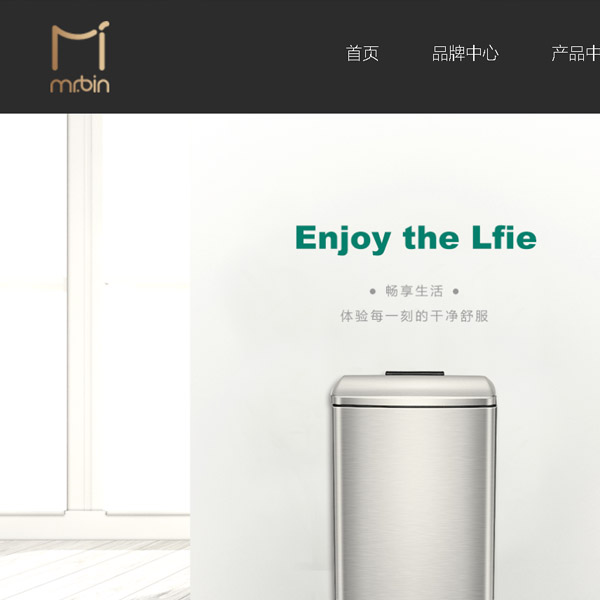Click the gray dot left of 畅享生活

[372, 292]
